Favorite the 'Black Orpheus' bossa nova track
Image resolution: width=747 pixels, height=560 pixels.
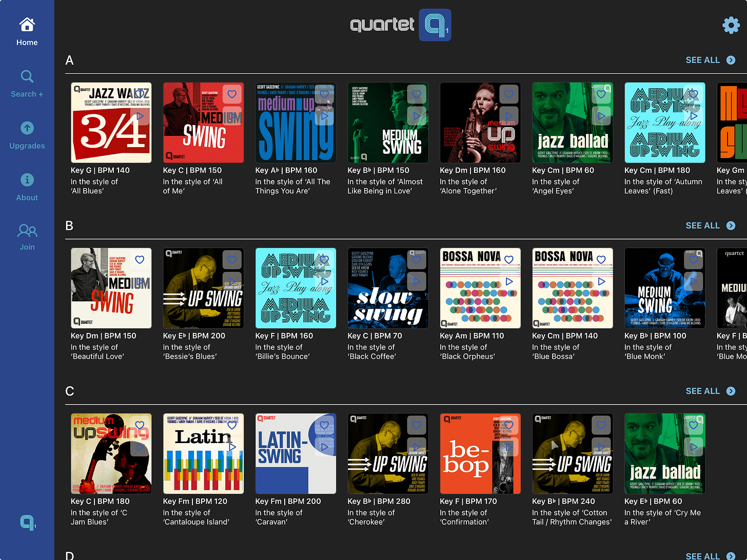[x=509, y=260]
